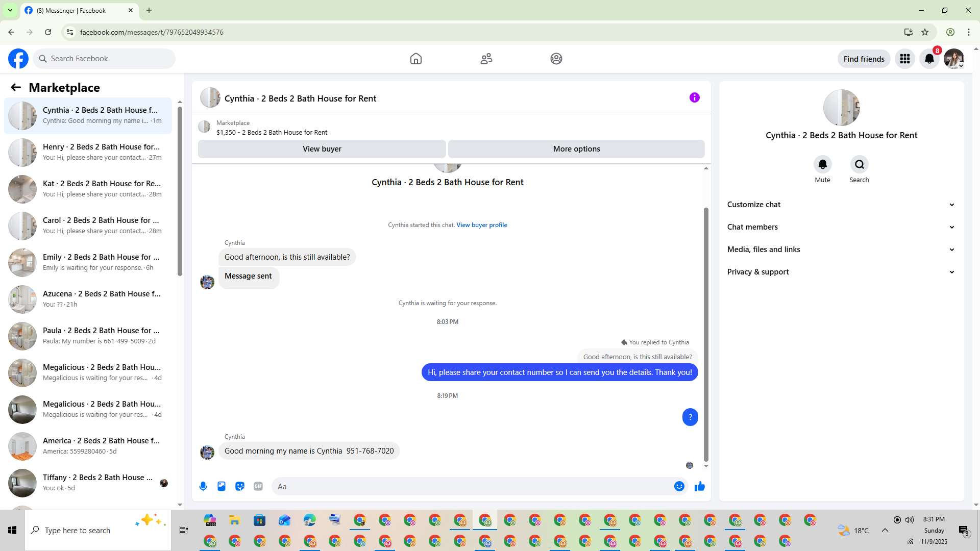Open the weather widget showing 18°C
Viewport: 980px width, 551px height.
[853, 530]
